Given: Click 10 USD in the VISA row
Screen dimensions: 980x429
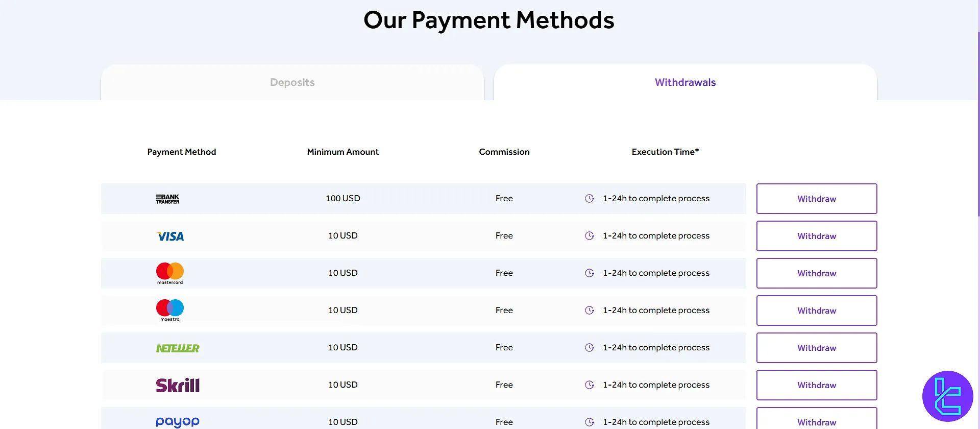Looking at the screenshot, I should tap(343, 235).
